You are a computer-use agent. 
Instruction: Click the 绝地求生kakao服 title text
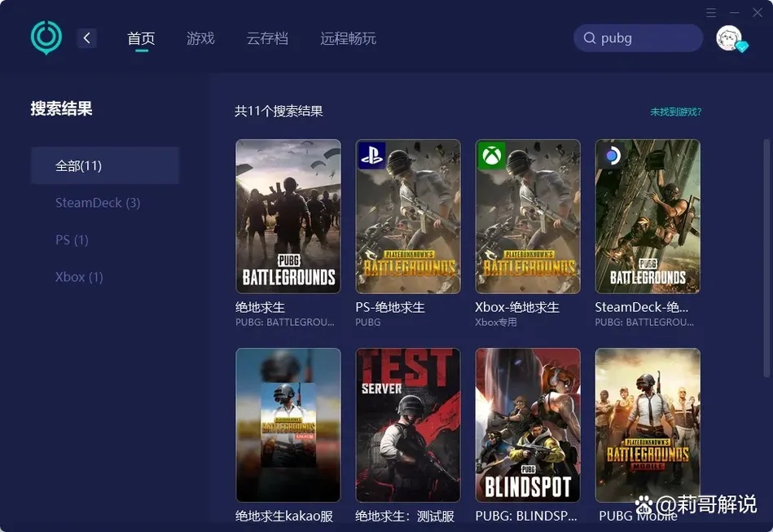284,517
